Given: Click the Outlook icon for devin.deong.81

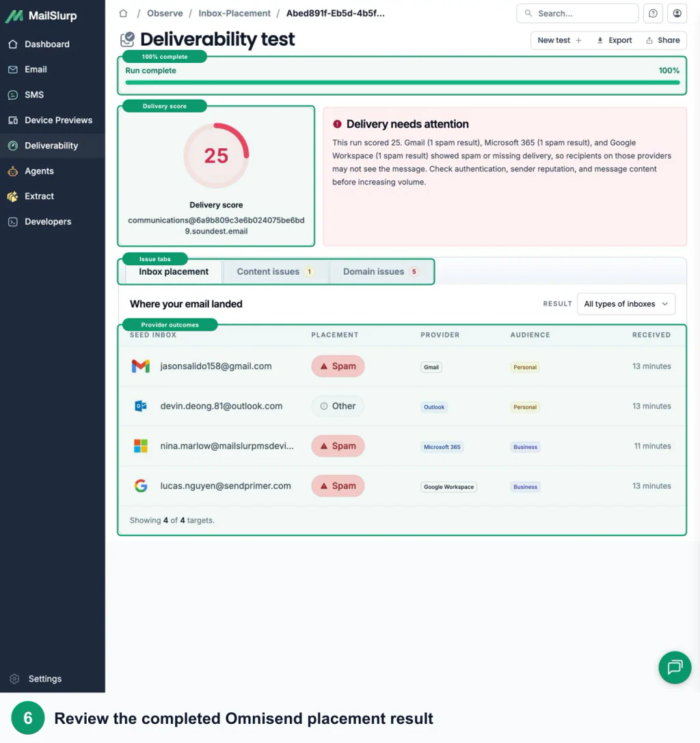Looking at the screenshot, I should click(x=141, y=406).
